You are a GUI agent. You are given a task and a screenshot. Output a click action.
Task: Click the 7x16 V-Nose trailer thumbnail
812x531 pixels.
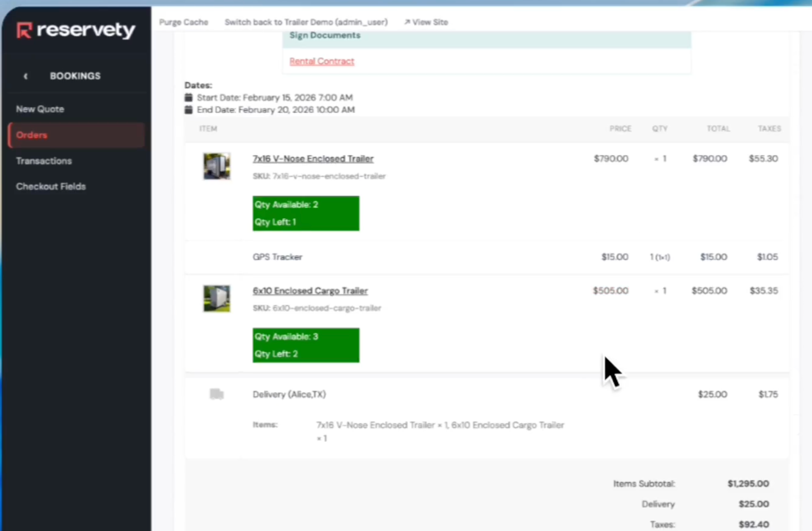(x=216, y=166)
